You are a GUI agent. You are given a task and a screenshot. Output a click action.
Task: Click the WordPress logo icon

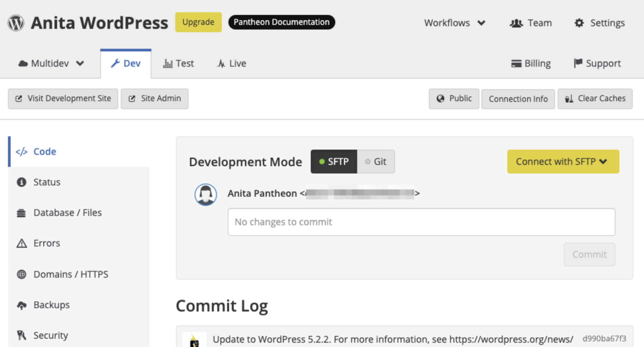coord(16,23)
